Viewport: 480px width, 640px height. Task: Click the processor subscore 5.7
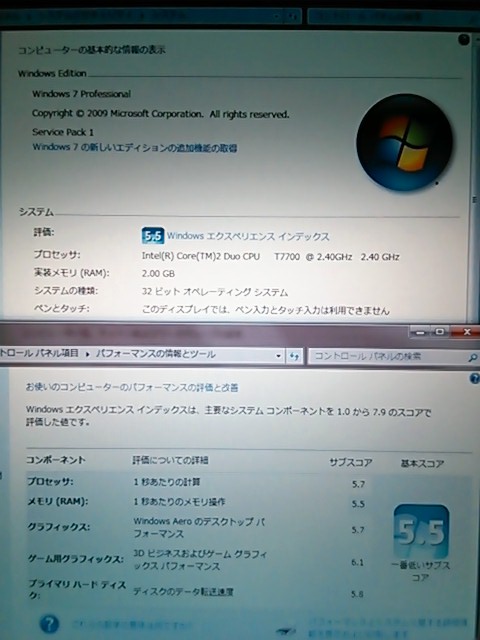click(358, 484)
